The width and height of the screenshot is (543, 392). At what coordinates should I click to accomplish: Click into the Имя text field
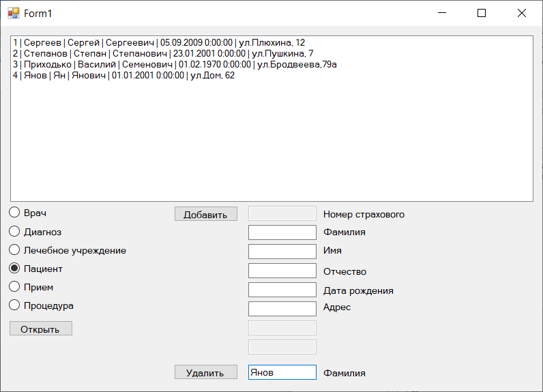(x=282, y=252)
